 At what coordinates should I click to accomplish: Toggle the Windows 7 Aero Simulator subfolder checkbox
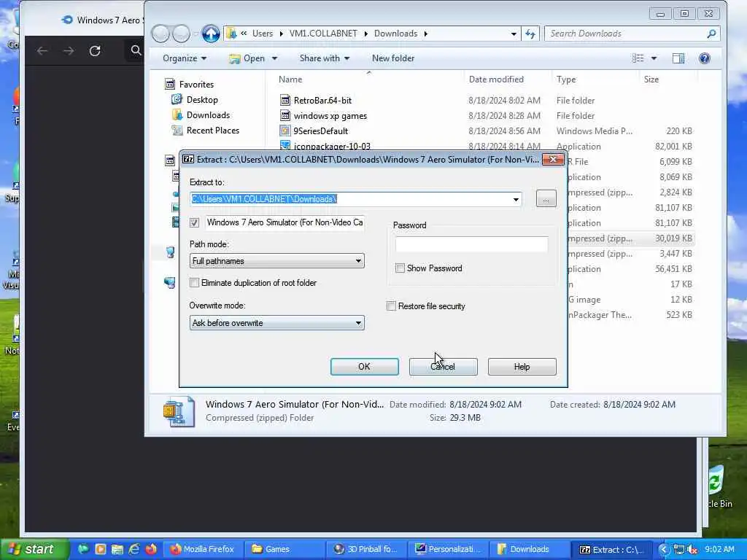[x=194, y=222]
